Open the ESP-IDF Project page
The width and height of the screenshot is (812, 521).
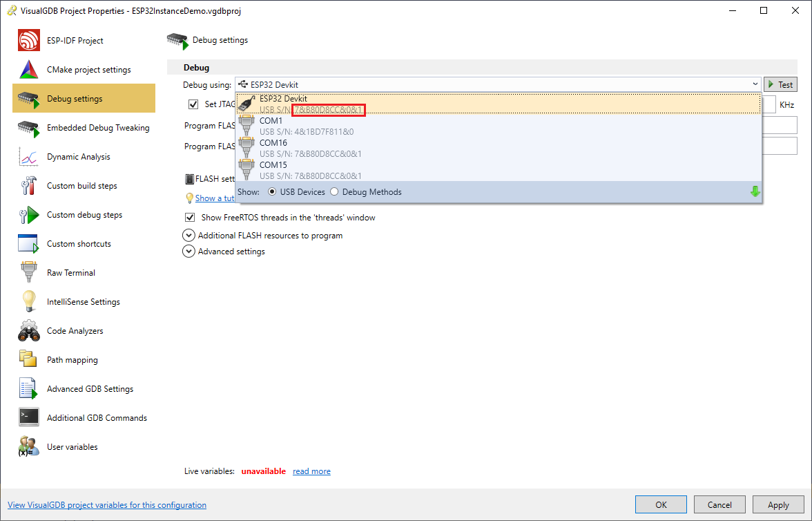tap(84, 41)
